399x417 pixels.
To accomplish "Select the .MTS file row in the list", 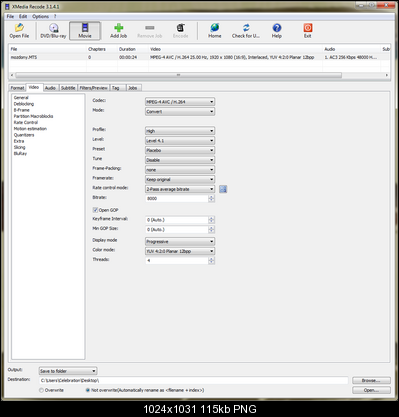I will [199, 57].
